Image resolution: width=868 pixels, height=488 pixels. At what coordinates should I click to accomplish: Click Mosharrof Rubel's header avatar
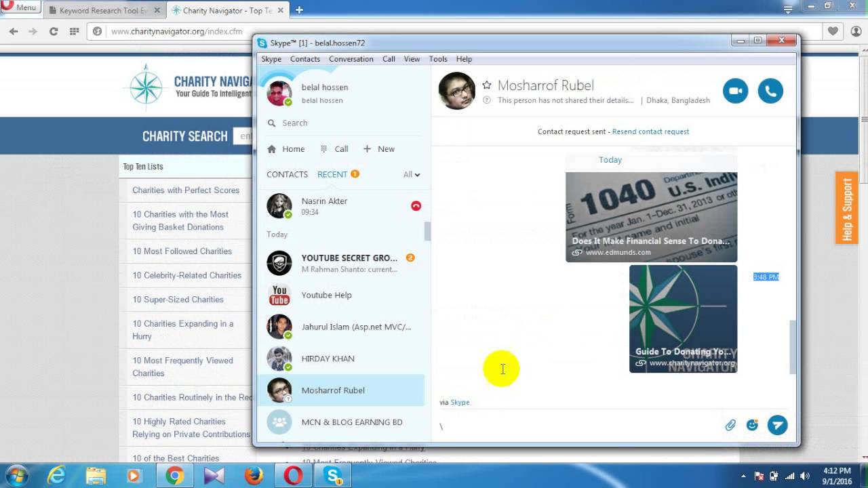[456, 91]
